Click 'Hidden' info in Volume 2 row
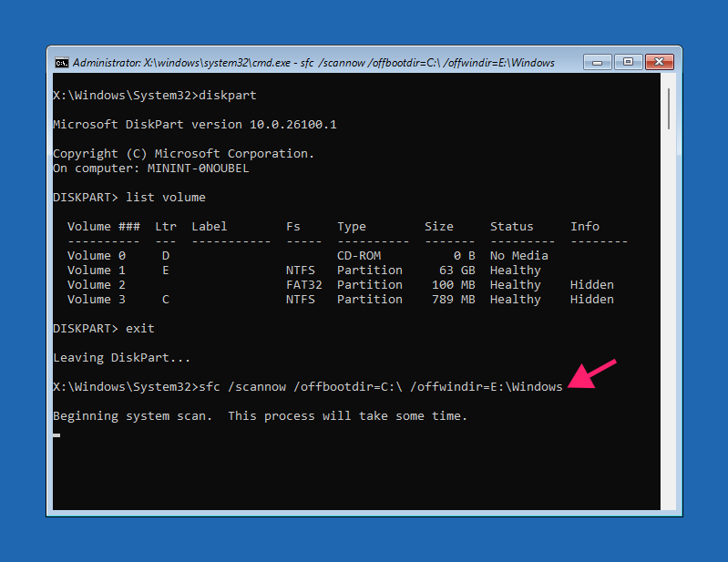This screenshot has width=728, height=562. click(592, 284)
